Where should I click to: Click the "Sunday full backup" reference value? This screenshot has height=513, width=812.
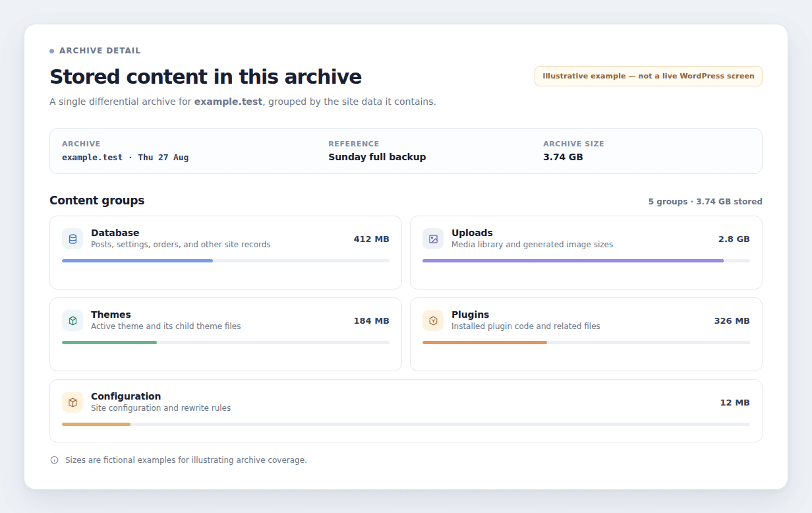pos(377,157)
